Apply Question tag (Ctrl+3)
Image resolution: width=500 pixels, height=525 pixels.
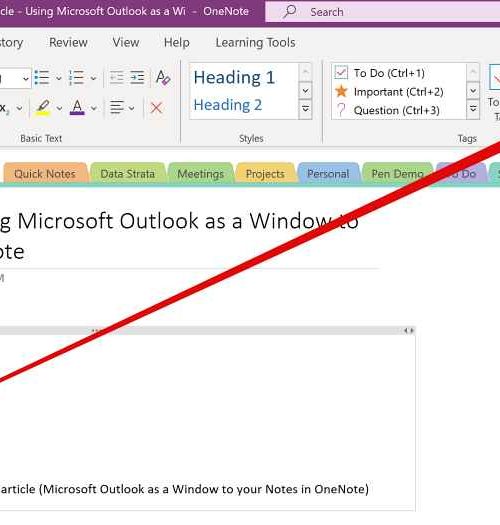(x=387, y=110)
